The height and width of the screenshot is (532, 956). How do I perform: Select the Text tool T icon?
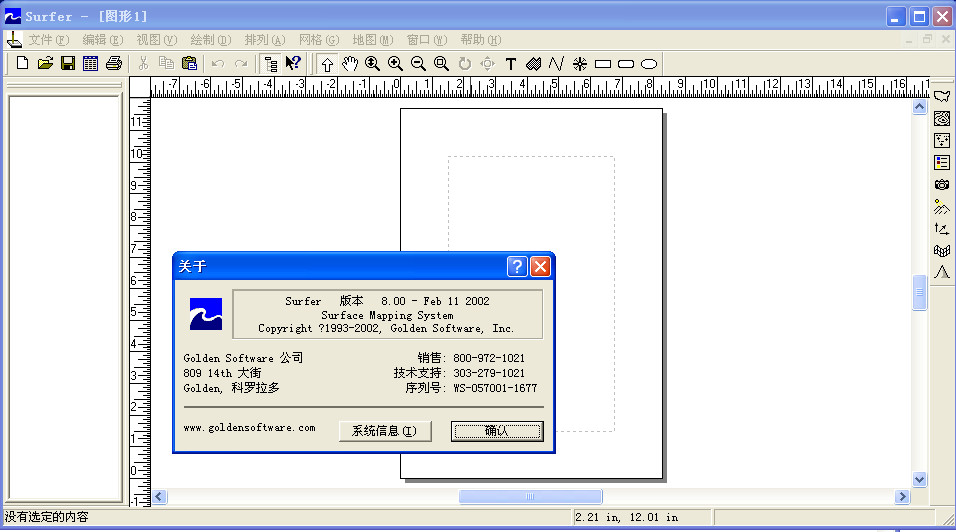[511, 63]
